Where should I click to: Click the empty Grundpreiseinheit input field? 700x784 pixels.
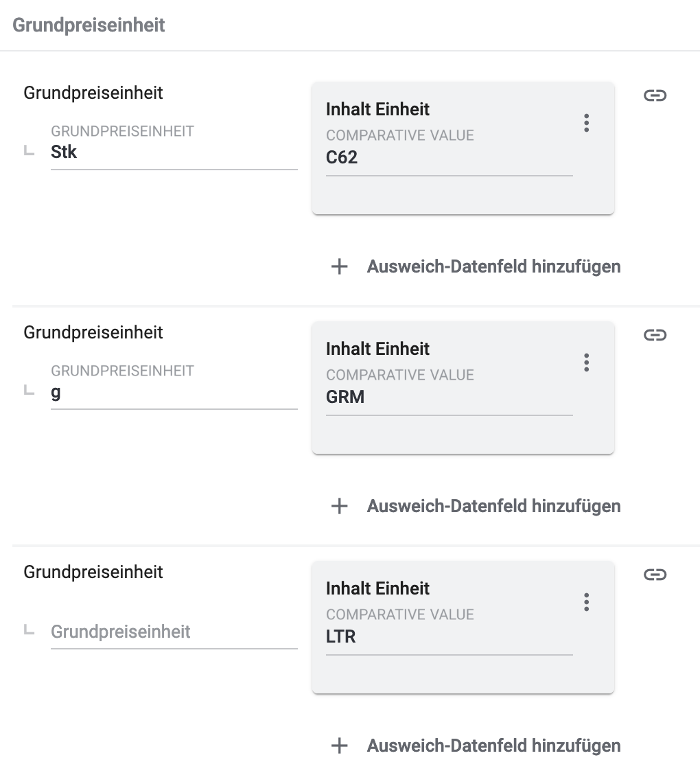(174, 632)
